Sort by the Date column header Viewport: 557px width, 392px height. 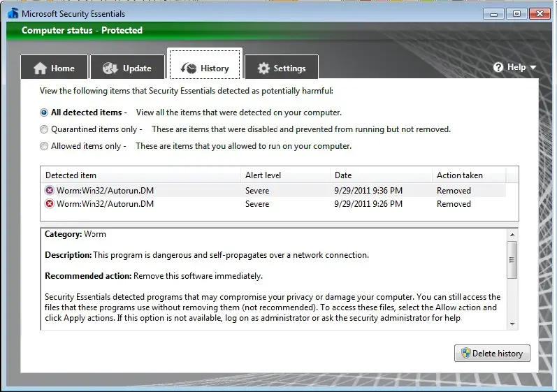pos(381,175)
